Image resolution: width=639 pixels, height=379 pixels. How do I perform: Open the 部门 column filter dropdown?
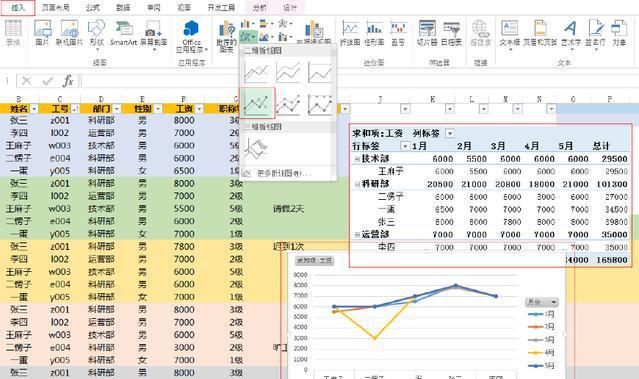(x=117, y=109)
